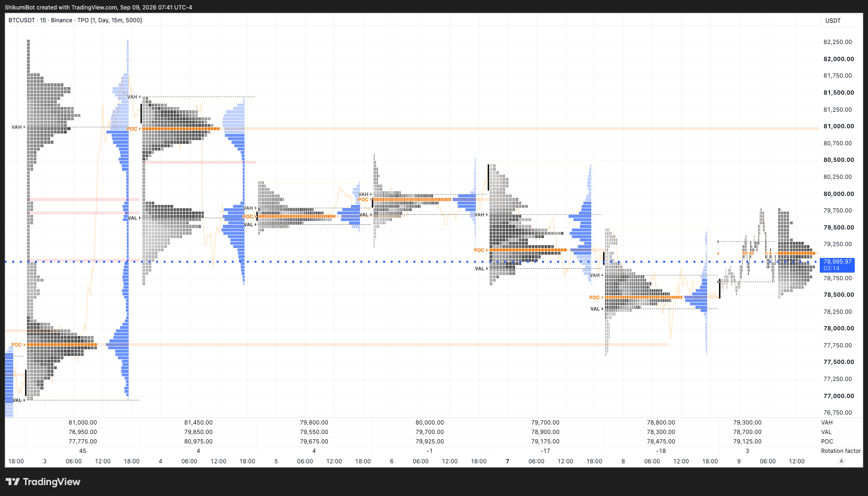Select table cell 78,800.00

click(x=661, y=423)
